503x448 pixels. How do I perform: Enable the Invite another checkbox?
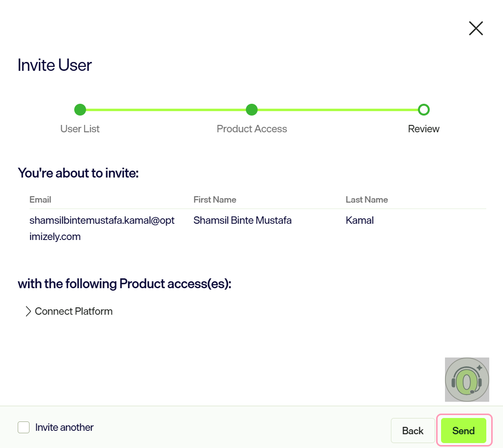[24, 427]
